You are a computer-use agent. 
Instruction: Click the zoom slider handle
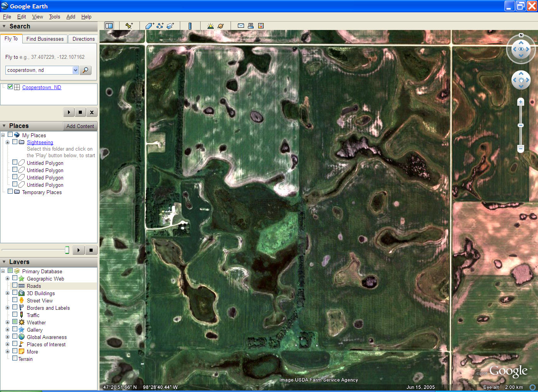[521, 125]
